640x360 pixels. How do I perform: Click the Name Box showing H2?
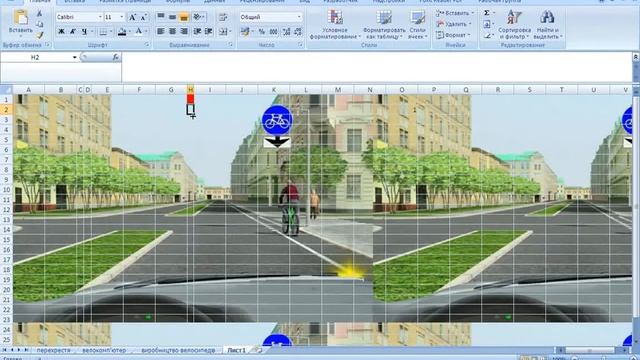point(35,58)
